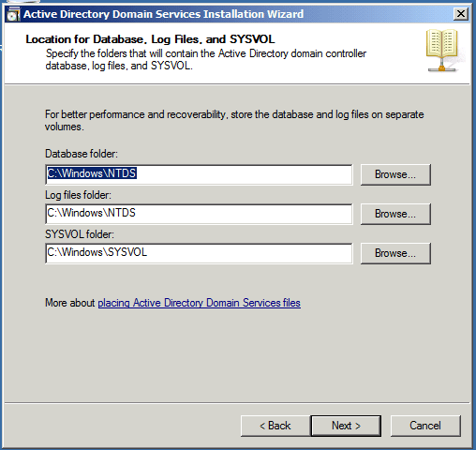Click the 'Database folder:' label
This screenshot has width=476, height=450.
[x=82, y=154]
